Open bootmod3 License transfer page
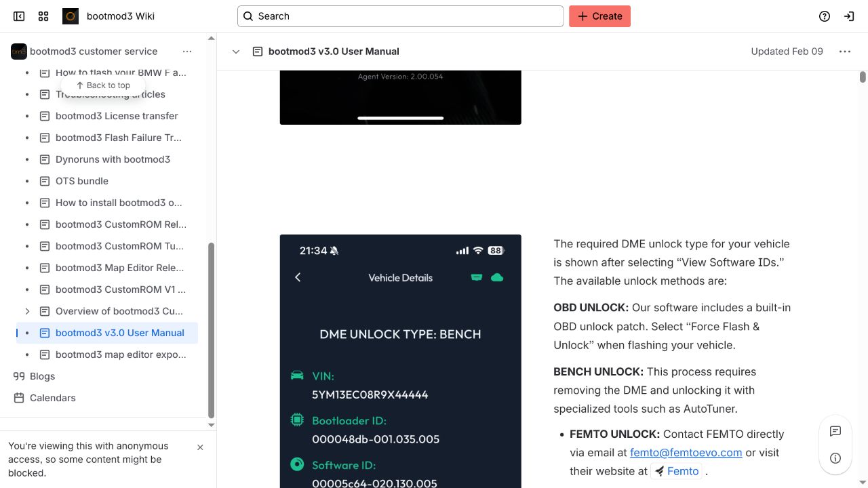This screenshot has height=488, width=868. [x=117, y=116]
